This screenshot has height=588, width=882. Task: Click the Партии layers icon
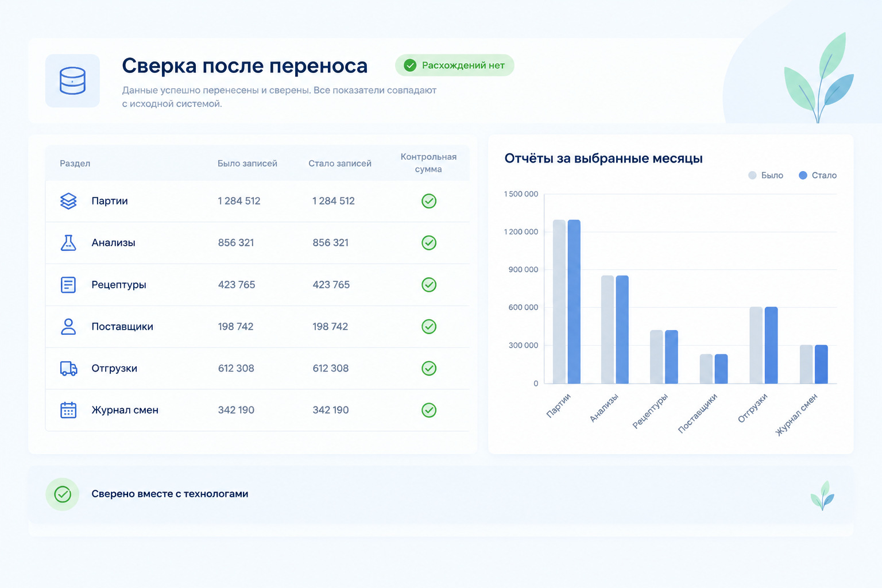pos(68,201)
